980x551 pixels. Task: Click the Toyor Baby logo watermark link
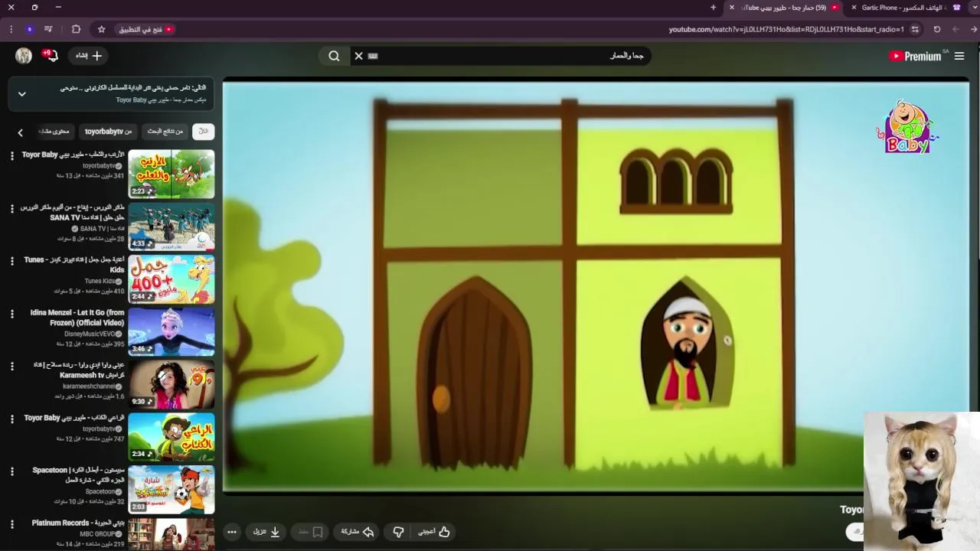(906, 127)
